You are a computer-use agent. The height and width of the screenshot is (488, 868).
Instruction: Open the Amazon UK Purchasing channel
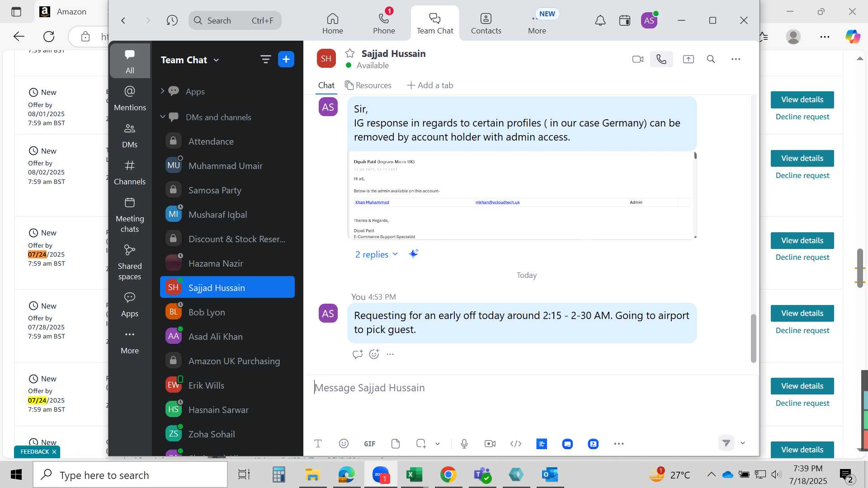click(x=227, y=361)
